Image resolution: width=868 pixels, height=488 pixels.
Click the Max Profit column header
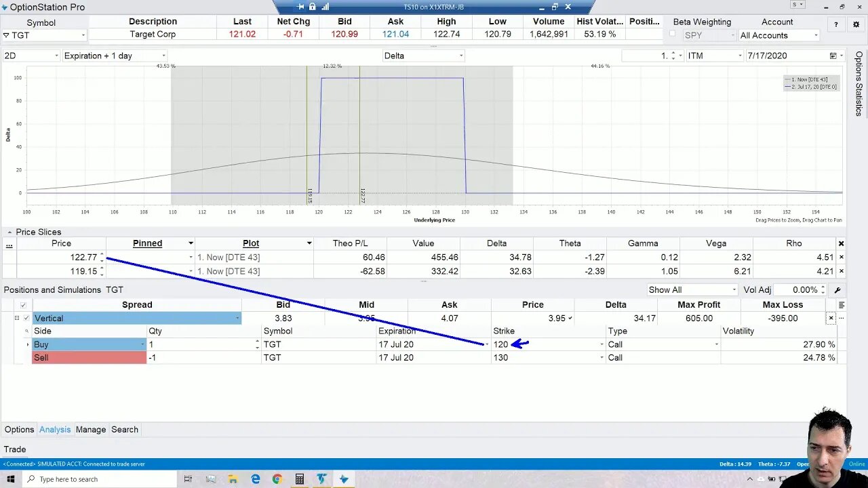(698, 305)
